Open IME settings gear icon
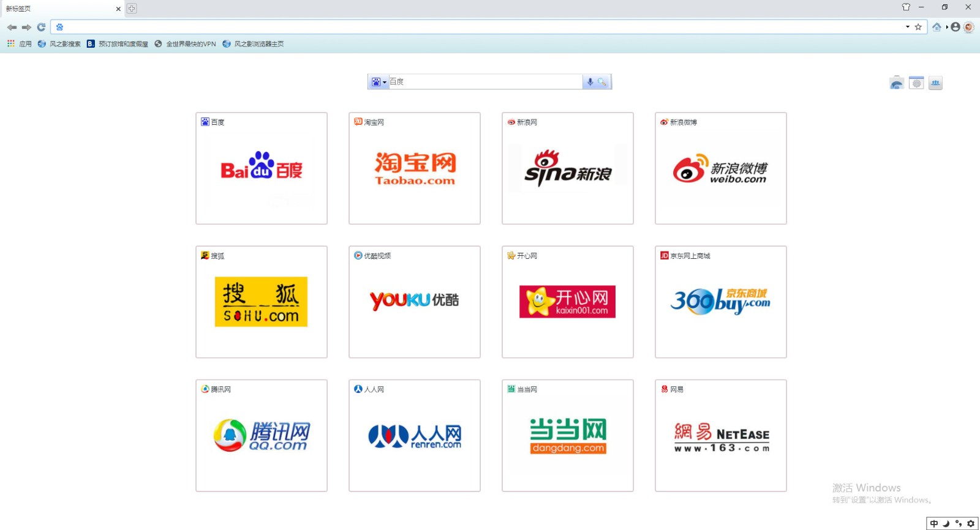The width and height of the screenshot is (980, 530). pyautogui.click(x=971, y=524)
